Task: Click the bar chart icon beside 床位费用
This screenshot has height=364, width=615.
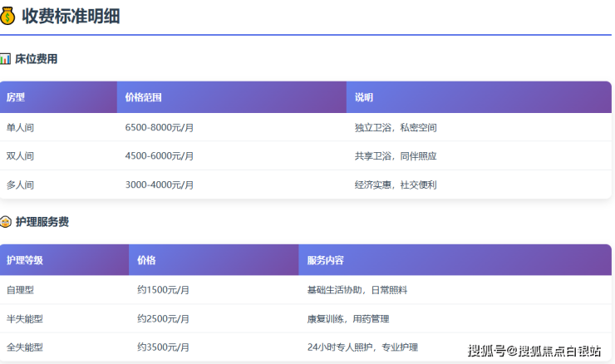Action: pyautogui.click(x=6, y=59)
